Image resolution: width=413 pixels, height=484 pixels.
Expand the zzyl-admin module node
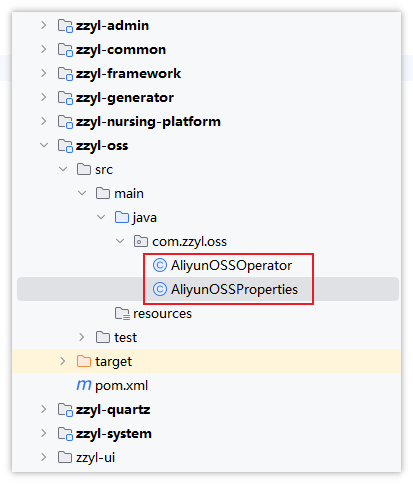click(43, 25)
